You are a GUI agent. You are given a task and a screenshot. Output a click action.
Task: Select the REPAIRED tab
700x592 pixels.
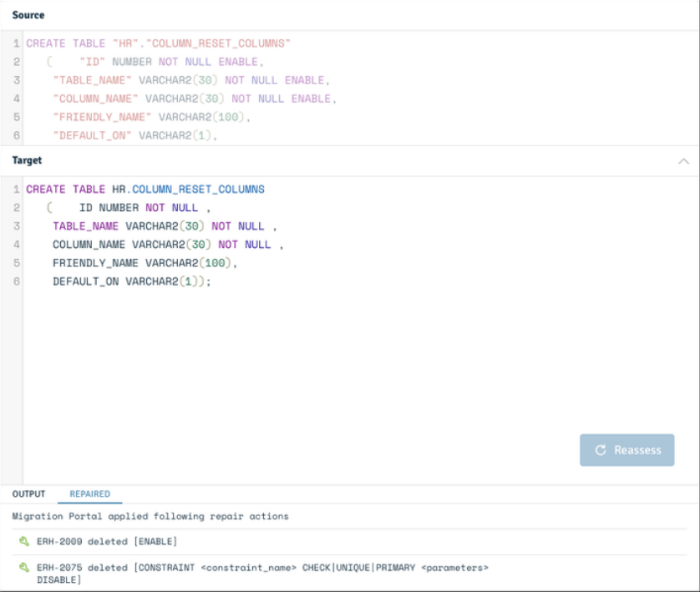(89, 494)
